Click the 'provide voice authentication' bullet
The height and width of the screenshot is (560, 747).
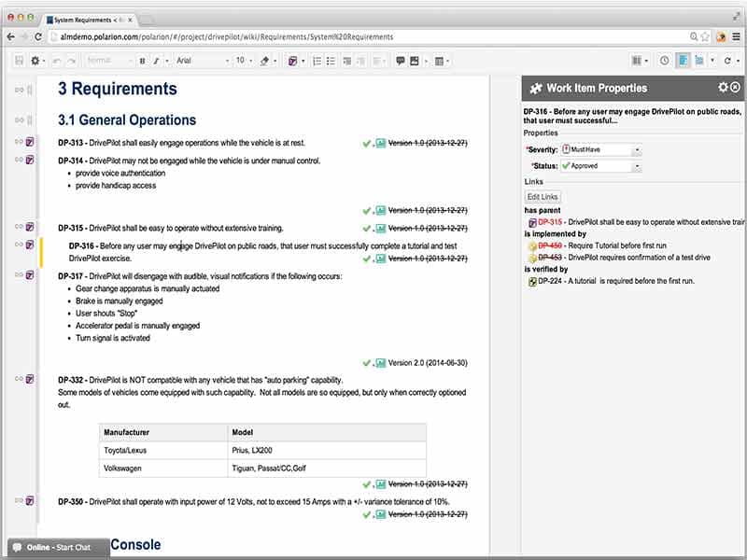pyautogui.click(x=120, y=174)
